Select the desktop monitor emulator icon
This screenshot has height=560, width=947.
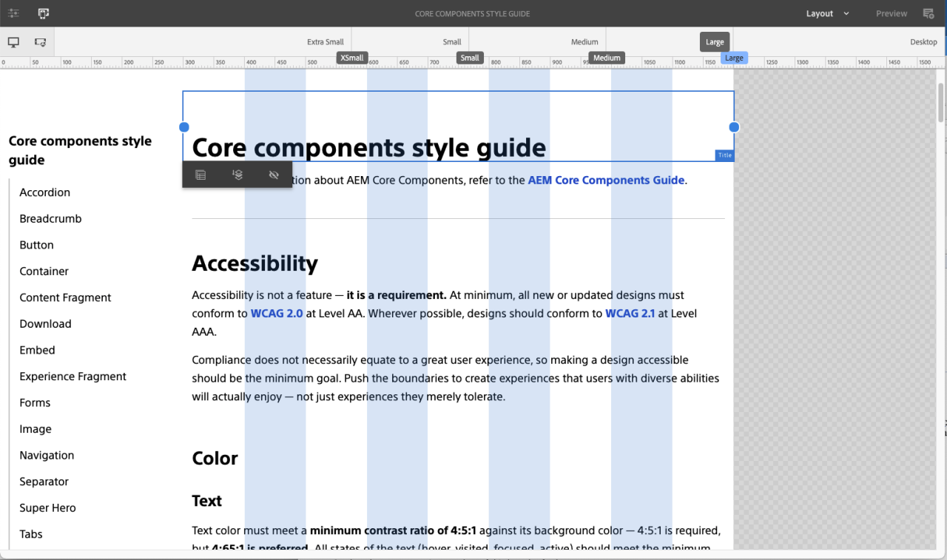tap(13, 41)
